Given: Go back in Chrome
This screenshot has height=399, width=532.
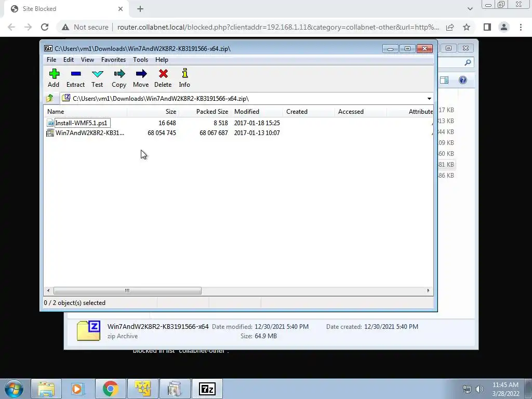Looking at the screenshot, I should pyautogui.click(x=11, y=27).
